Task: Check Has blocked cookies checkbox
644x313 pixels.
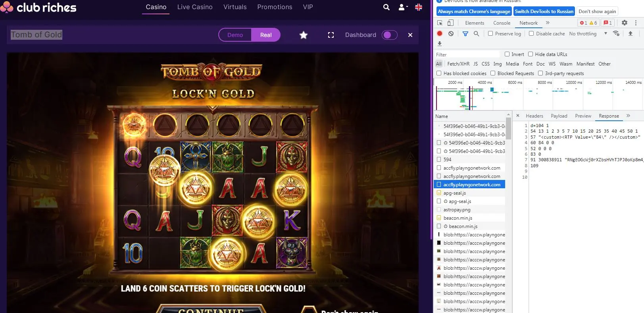Action: click(439, 73)
